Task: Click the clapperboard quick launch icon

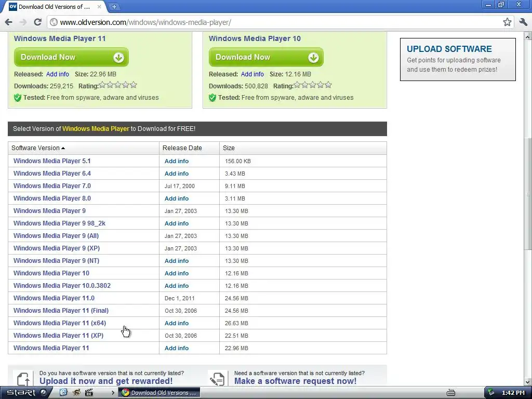Action: (x=89, y=393)
